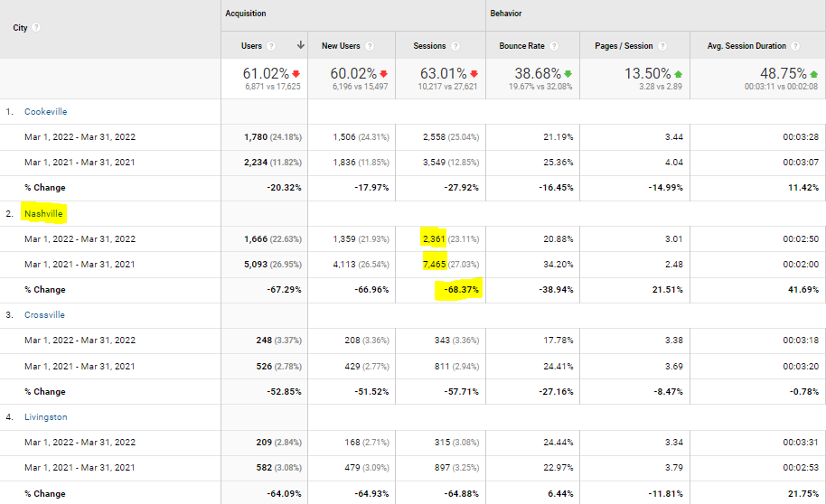Select Livingston duration change 21.75%
The image size is (826, 504).
[x=803, y=494]
